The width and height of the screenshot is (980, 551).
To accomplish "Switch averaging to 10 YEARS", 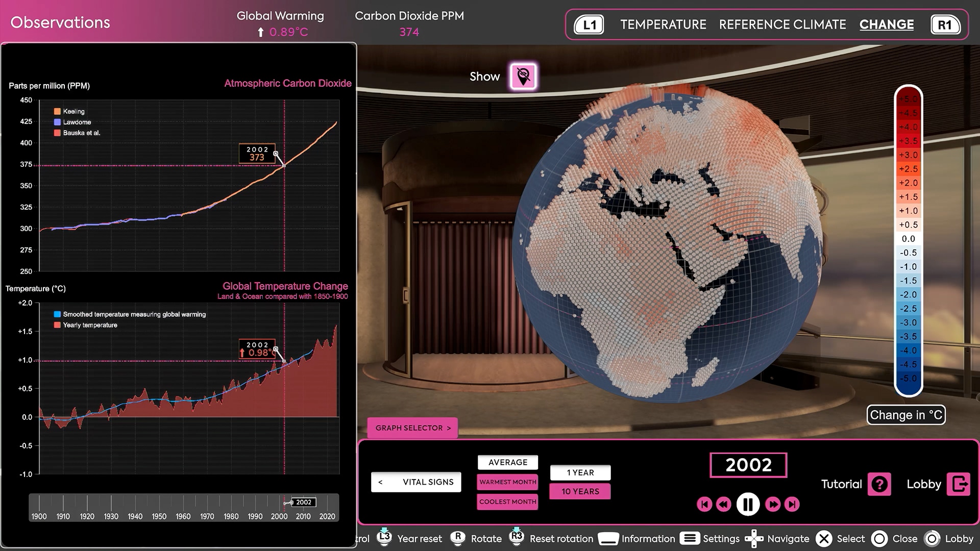I will pyautogui.click(x=580, y=491).
